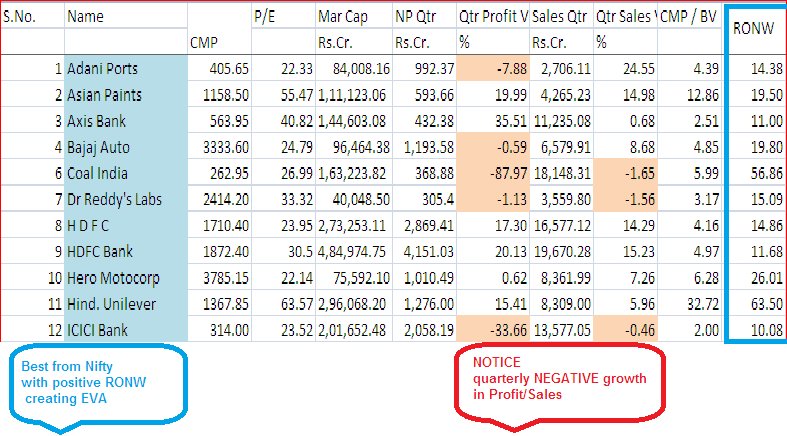Select the 'Hero Motocorp' cell

click(x=126, y=277)
